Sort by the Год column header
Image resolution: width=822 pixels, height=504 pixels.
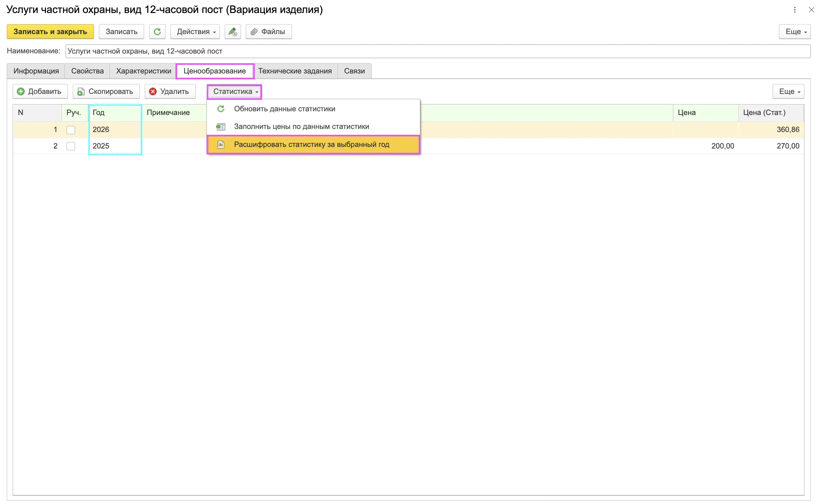(x=115, y=113)
